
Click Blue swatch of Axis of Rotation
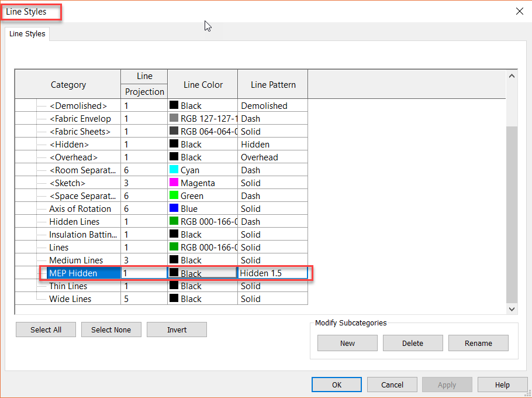point(174,208)
